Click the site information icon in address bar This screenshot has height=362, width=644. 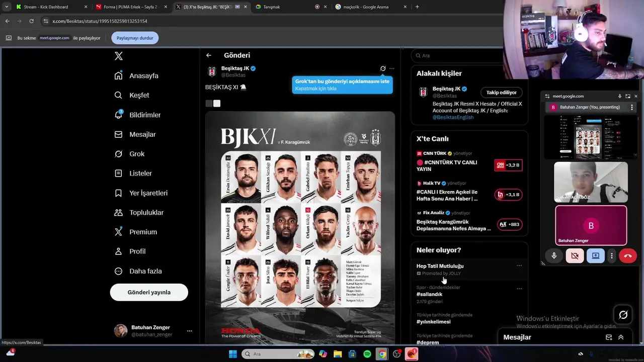click(x=46, y=21)
